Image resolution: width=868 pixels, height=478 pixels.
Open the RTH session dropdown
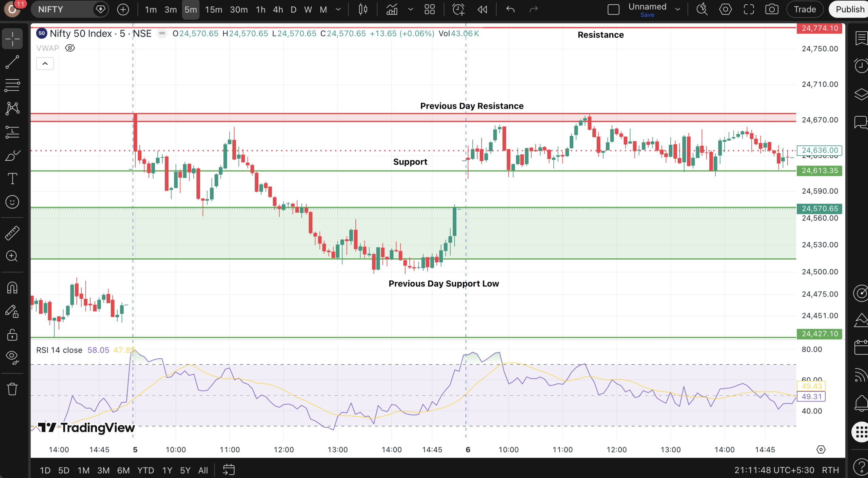click(830, 470)
